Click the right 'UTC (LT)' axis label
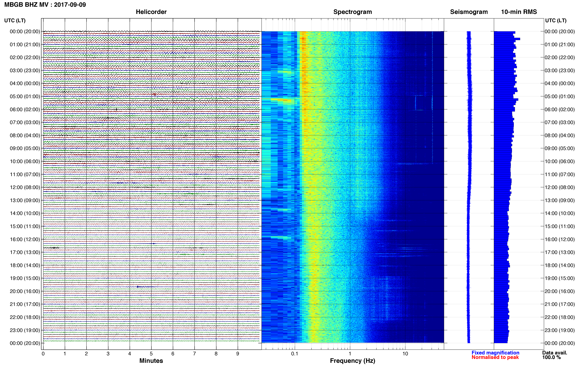The height and width of the screenshot is (368, 588). [x=556, y=20]
